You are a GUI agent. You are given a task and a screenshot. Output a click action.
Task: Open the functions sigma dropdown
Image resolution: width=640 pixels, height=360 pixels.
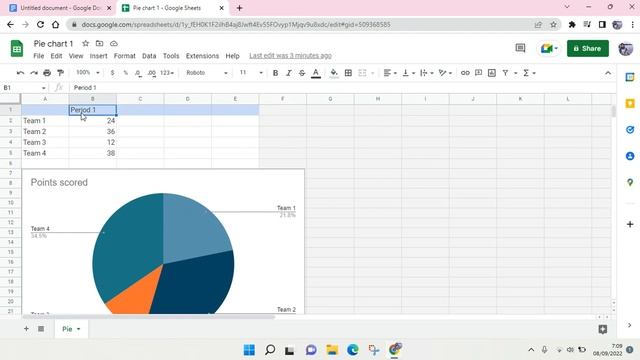(x=529, y=73)
